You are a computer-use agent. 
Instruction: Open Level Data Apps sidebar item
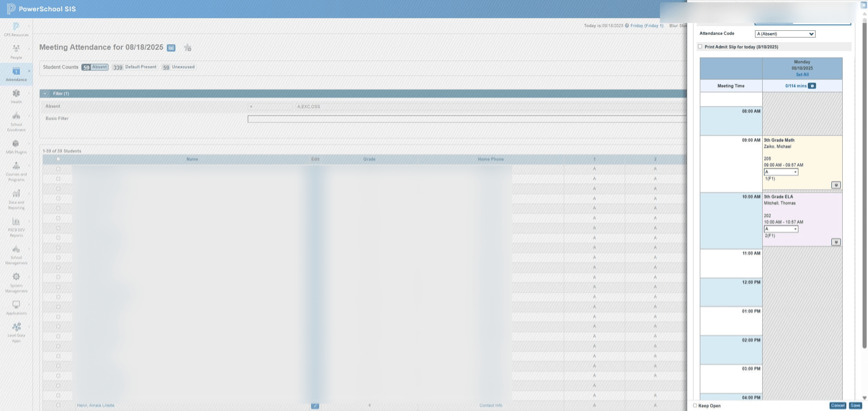point(16,332)
